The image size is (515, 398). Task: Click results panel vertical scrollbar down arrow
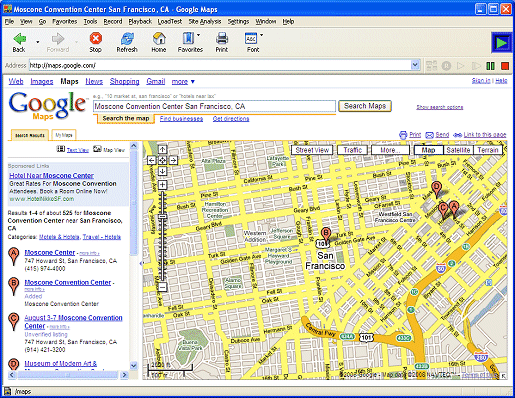click(134, 366)
